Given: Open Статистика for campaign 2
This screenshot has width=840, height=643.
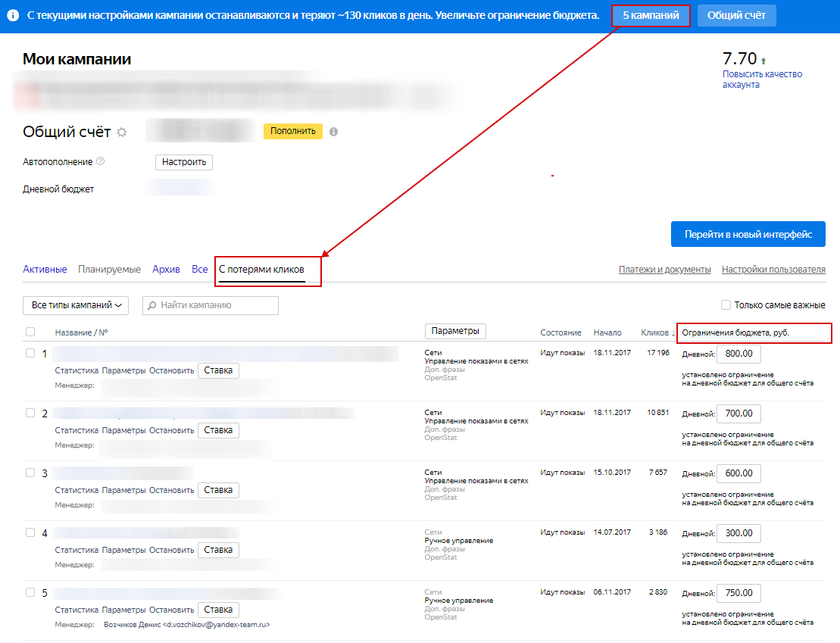Looking at the screenshot, I should [x=77, y=431].
